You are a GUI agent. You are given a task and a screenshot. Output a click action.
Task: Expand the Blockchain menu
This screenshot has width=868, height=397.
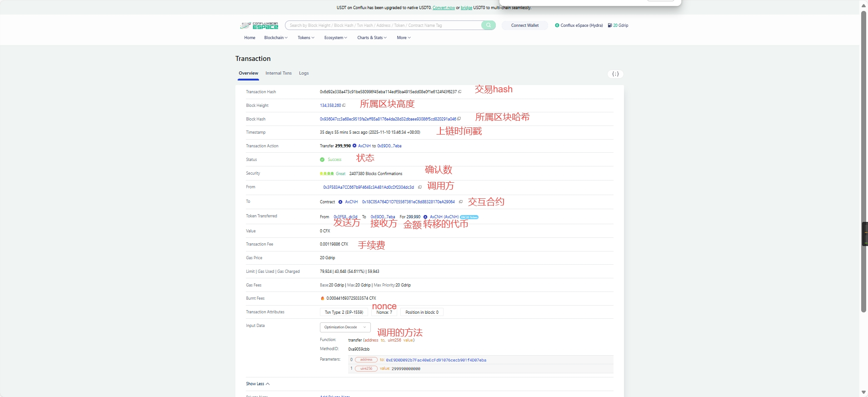click(275, 38)
